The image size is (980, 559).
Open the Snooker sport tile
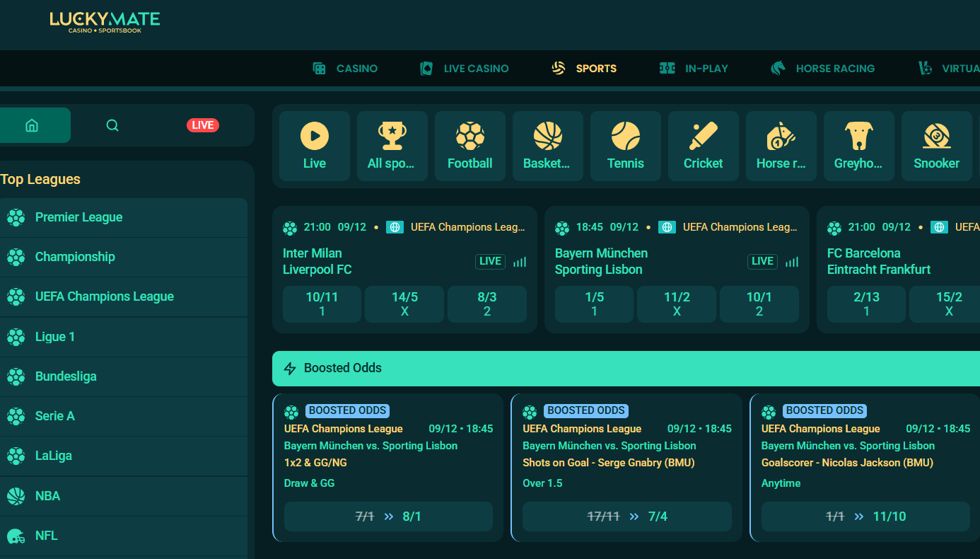936,146
